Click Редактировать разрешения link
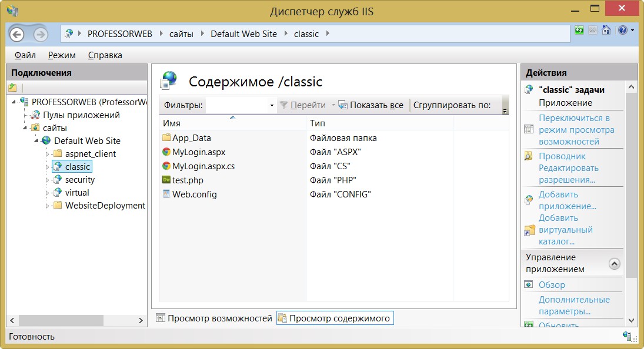 click(569, 174)
